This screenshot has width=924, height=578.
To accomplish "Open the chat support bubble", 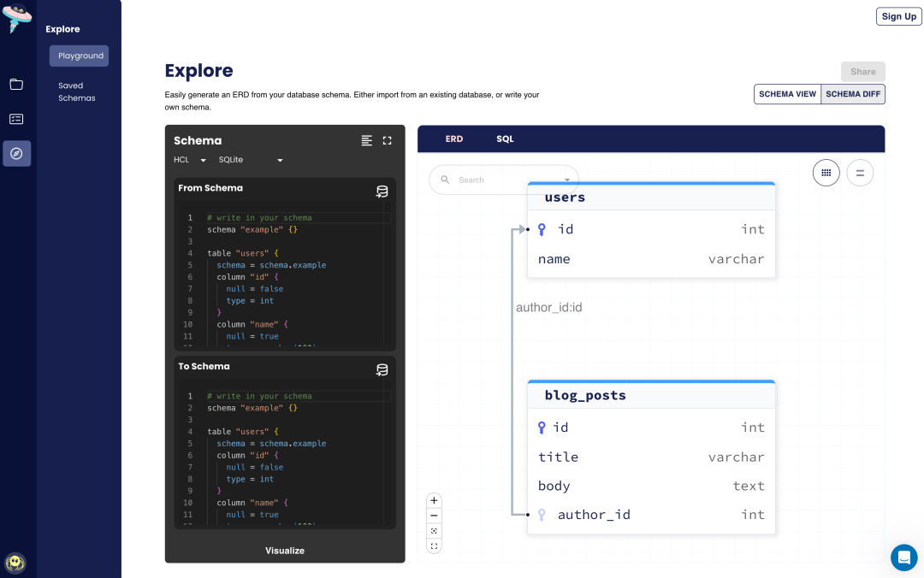I will click(x=904, y=557).
